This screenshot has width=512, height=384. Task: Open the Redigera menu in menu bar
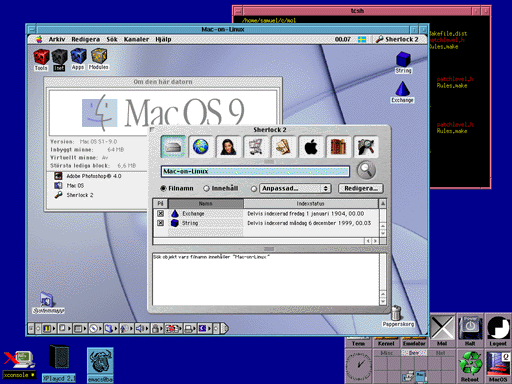[86, 39]
